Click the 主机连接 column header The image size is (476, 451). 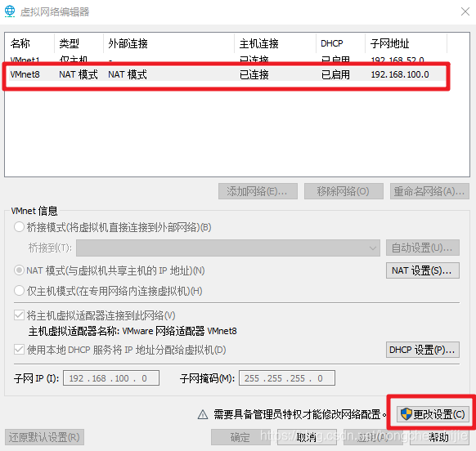276,43
